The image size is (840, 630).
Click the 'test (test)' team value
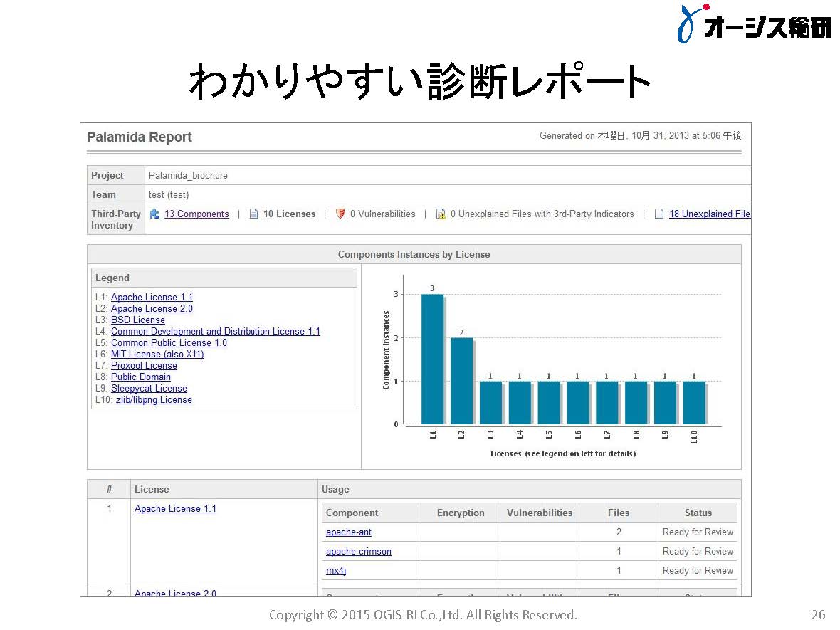[169, 194]
